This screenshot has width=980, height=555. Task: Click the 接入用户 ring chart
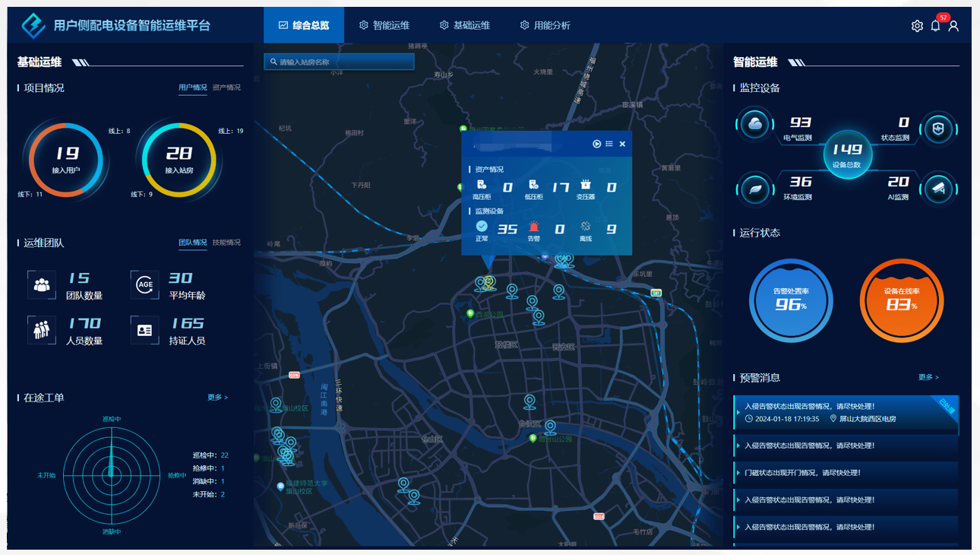tap(66, 160)
